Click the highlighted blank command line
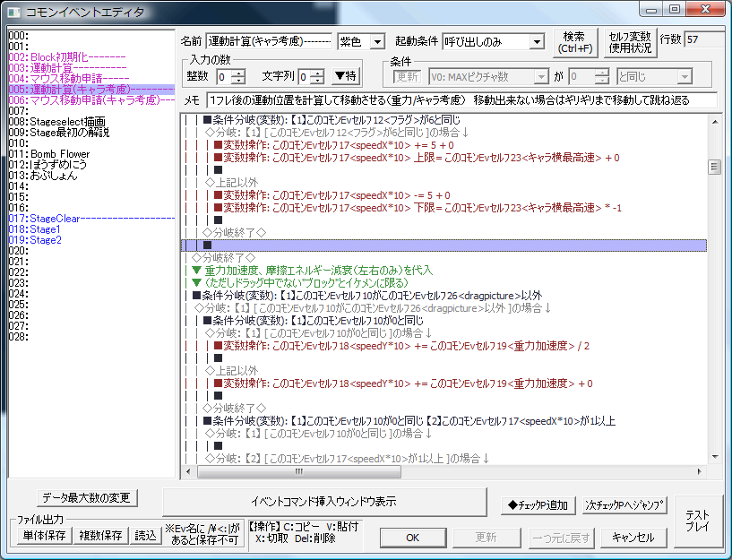Image resolution: width=732 pixels, height=560 pixels. [444, 245]
